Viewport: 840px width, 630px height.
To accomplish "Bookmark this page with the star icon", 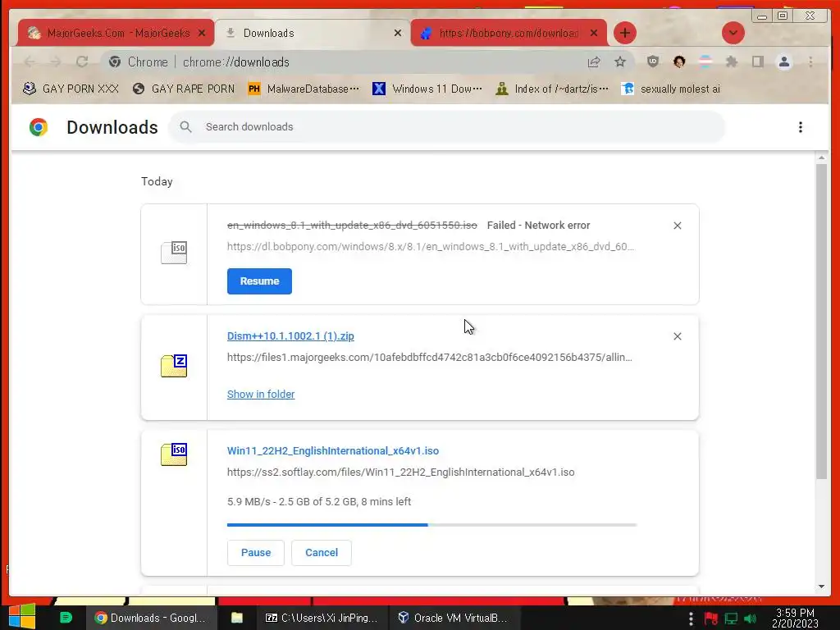I will pyautogui.click(x=620, y=62).
